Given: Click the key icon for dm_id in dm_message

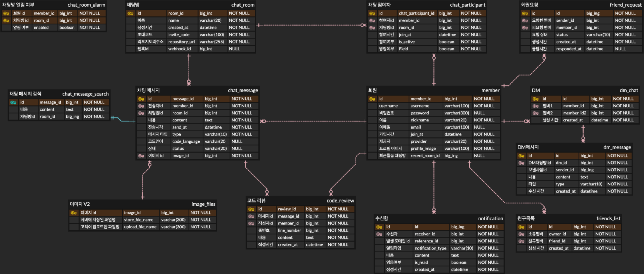Looking at the screenshot, I should (x=521, y=163).
